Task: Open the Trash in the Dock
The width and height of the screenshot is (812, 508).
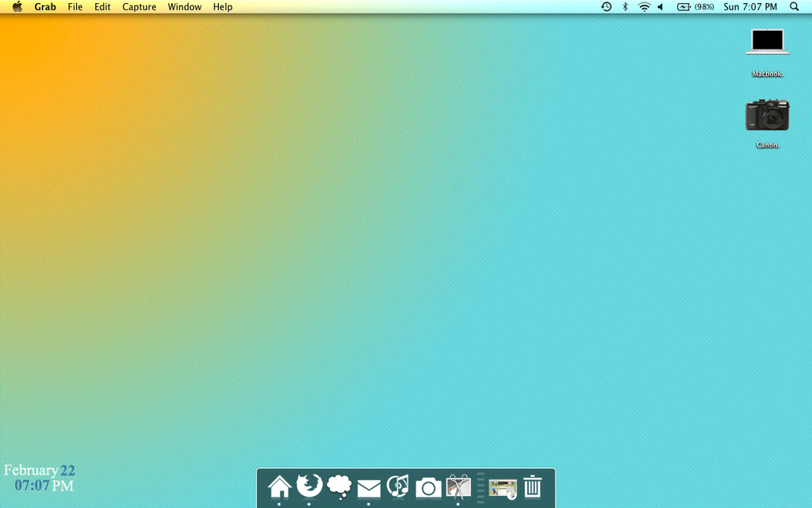Action: tap(532, 487)
